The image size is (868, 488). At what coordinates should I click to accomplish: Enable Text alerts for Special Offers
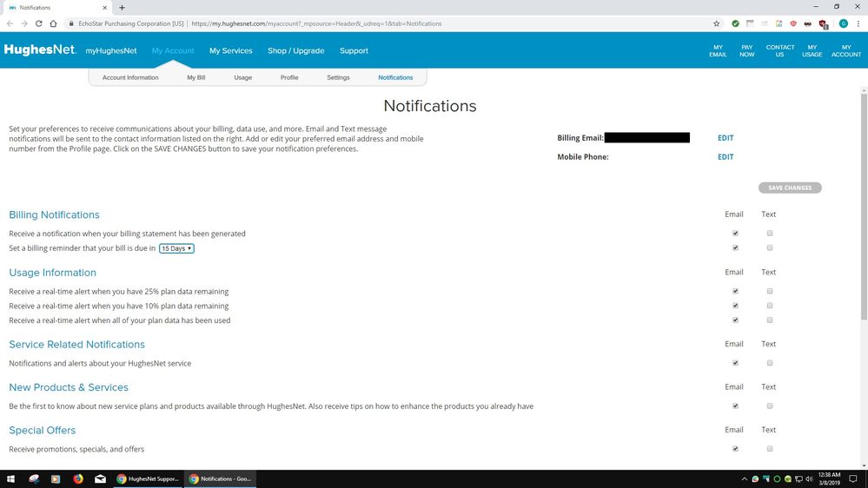pyautogui.click(x=770, y=449)
